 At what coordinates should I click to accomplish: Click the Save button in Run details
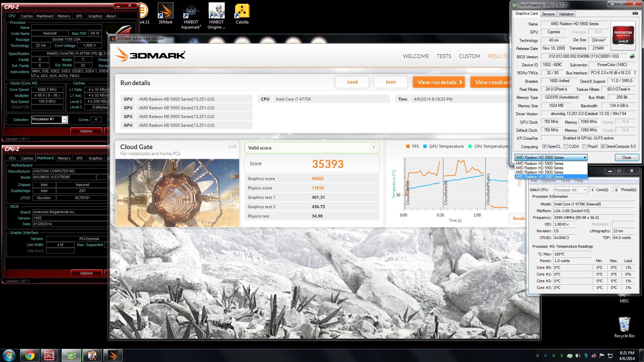[x=390, y=82]
